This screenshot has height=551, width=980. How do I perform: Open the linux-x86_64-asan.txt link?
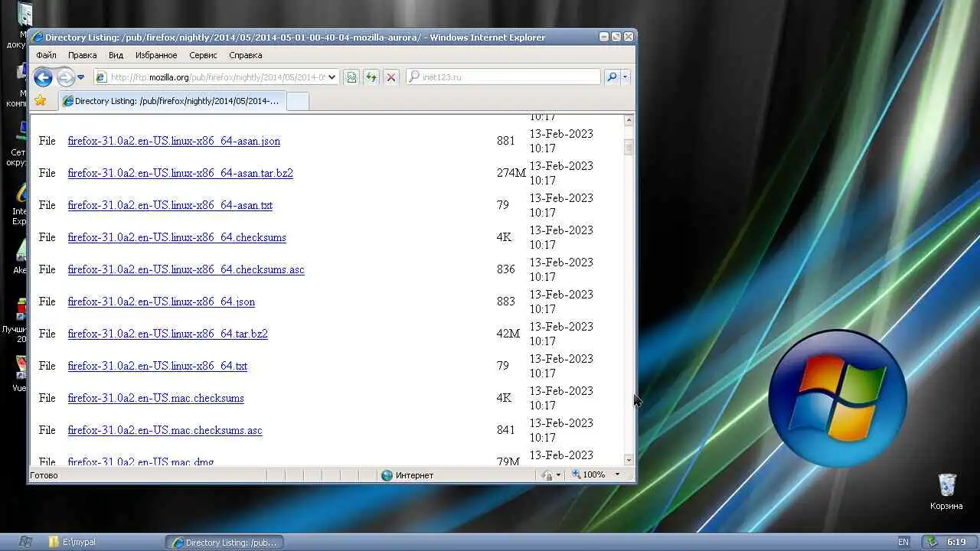170,205
